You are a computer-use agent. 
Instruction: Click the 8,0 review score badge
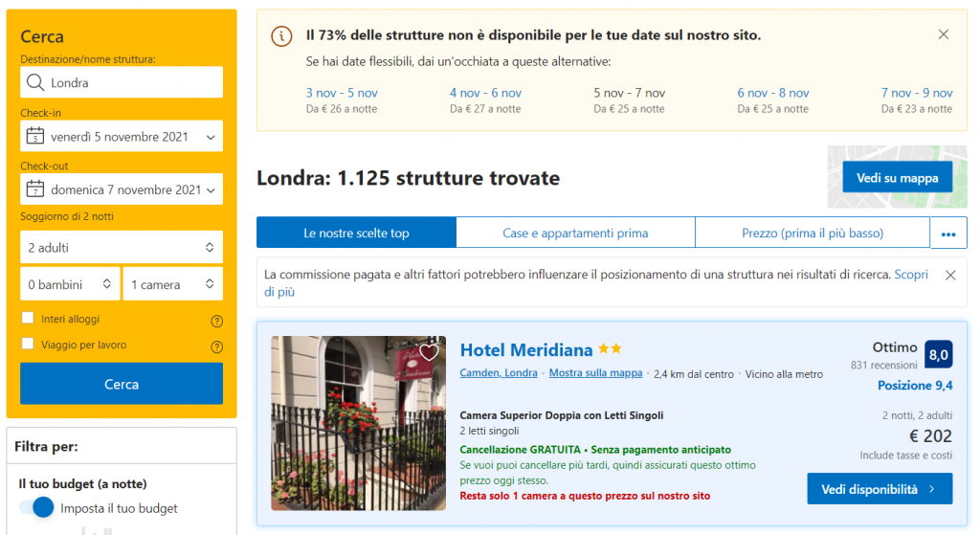pos(938,355)
